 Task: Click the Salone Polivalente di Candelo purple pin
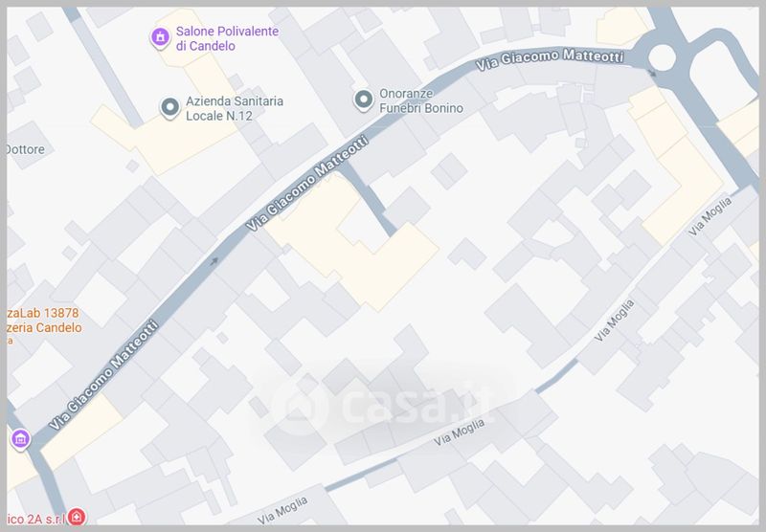tap(160, 37)
